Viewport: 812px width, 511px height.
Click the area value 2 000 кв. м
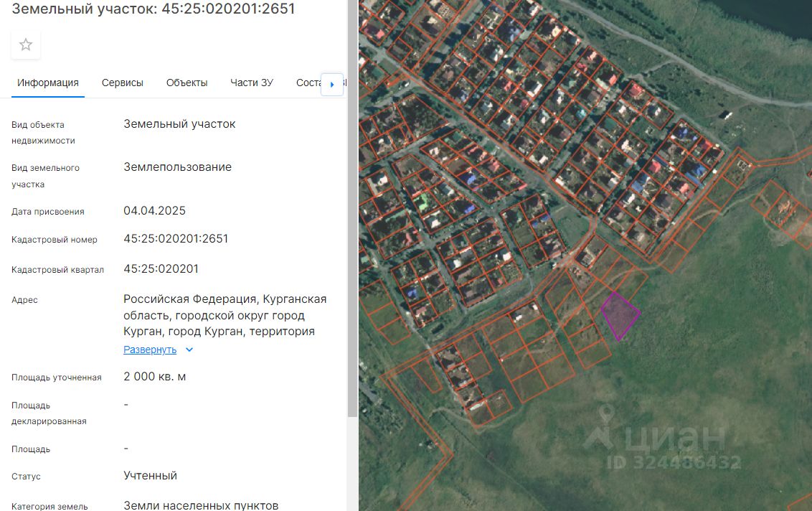(154, 377)
